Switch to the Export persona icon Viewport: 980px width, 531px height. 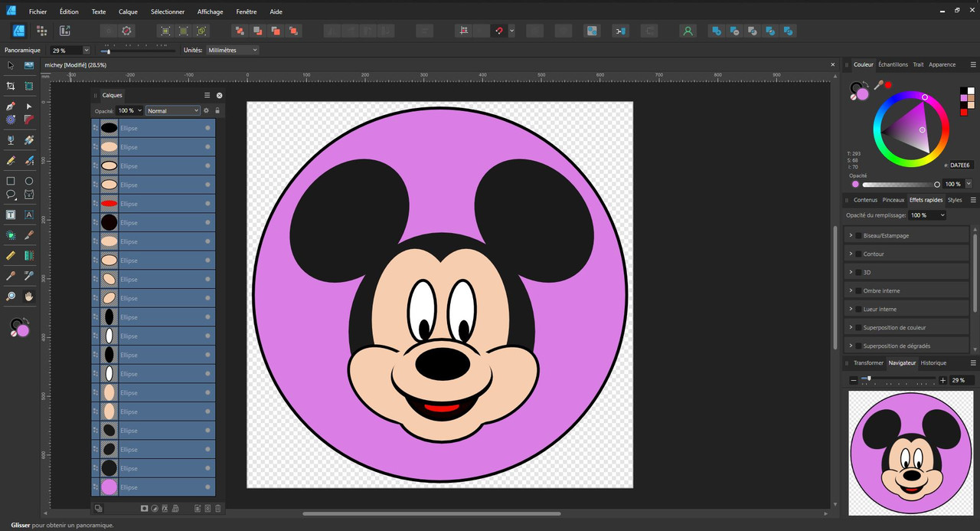65,31
